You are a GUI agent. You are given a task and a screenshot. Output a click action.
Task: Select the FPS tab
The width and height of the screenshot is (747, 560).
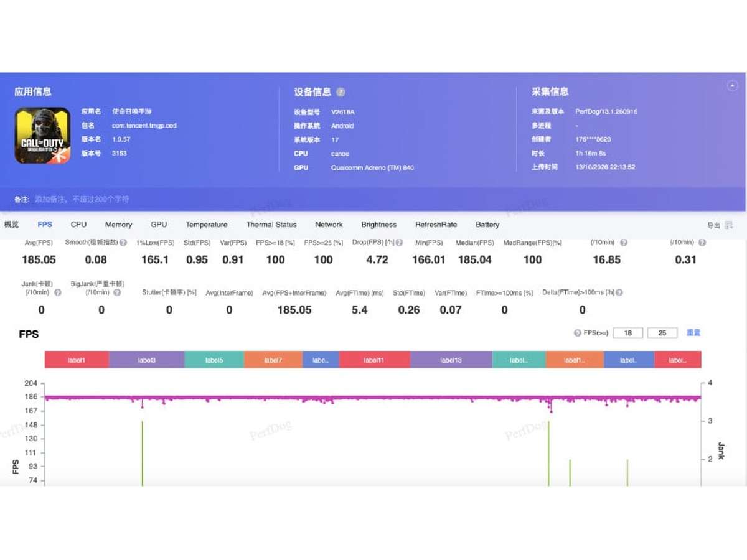coord(45,225)
